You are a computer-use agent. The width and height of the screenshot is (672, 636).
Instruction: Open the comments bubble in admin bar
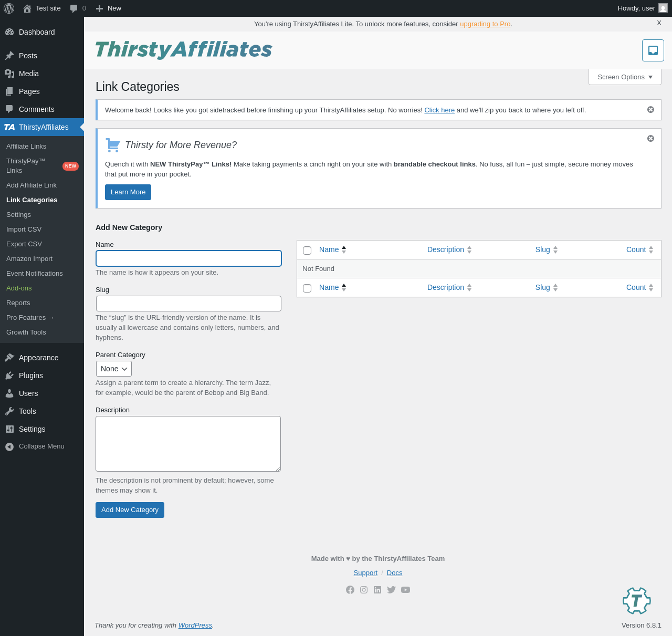pos(74,8)
